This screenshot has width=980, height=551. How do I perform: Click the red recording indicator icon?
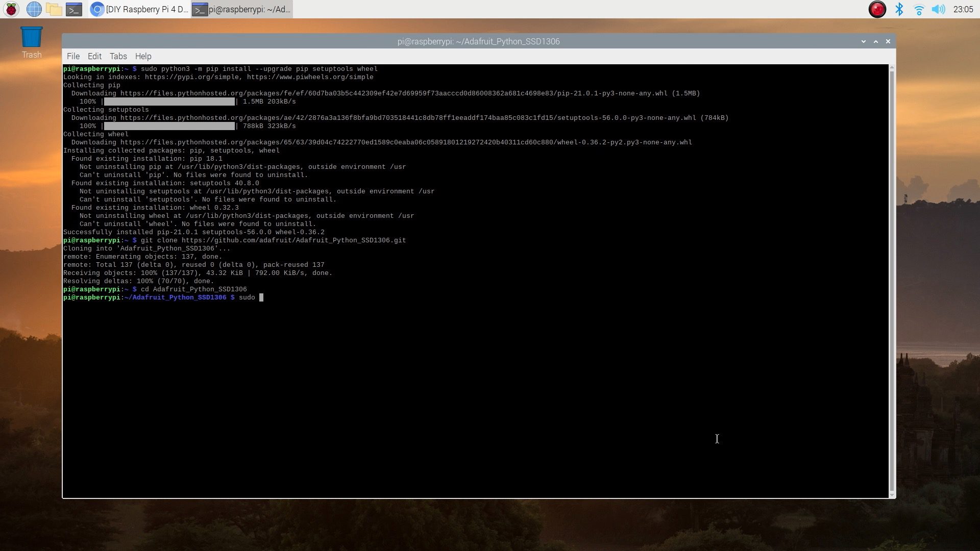877,9
